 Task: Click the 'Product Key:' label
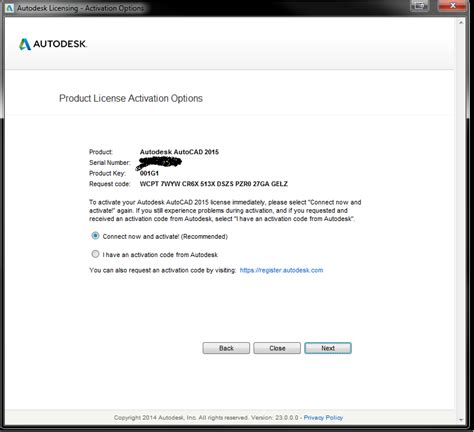[107, 173]
